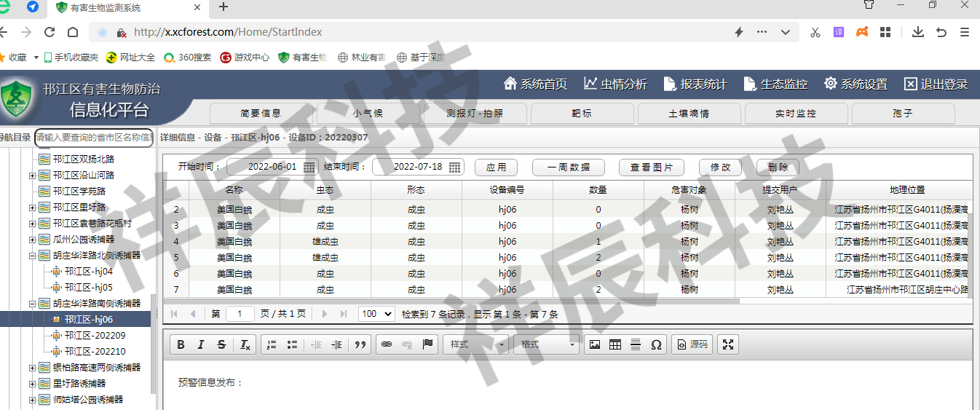Image resolution: width=980 pixels, height=410 pixels.
Task: Open the 虫情分析 menu
Action: 615,84
